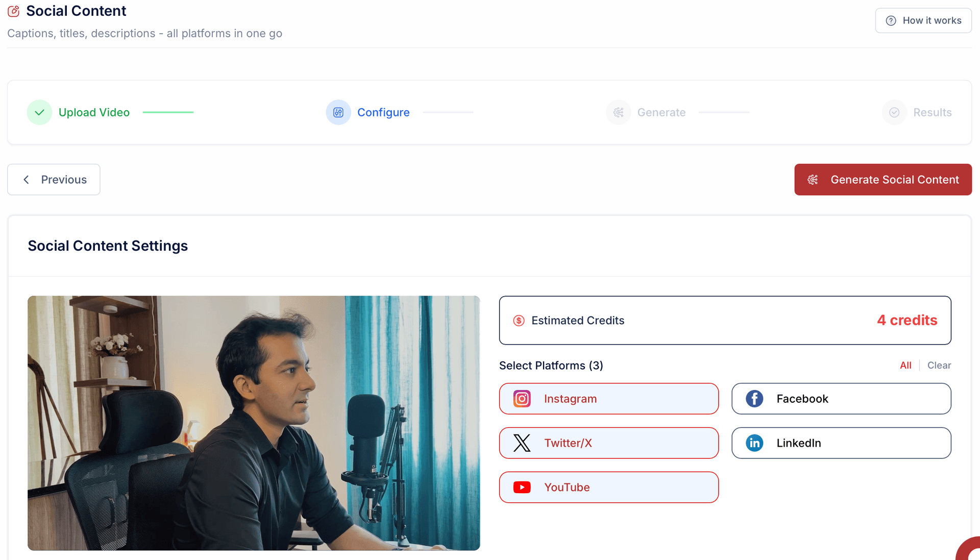
Task: Click the Social Content header edit icon
Action: tap(14, 11)
